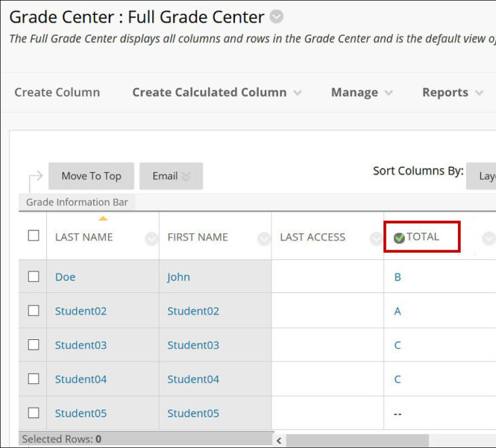The image size is (496, 448).
Task: Open Student04 last name link
Action: [x=81, y=379]
